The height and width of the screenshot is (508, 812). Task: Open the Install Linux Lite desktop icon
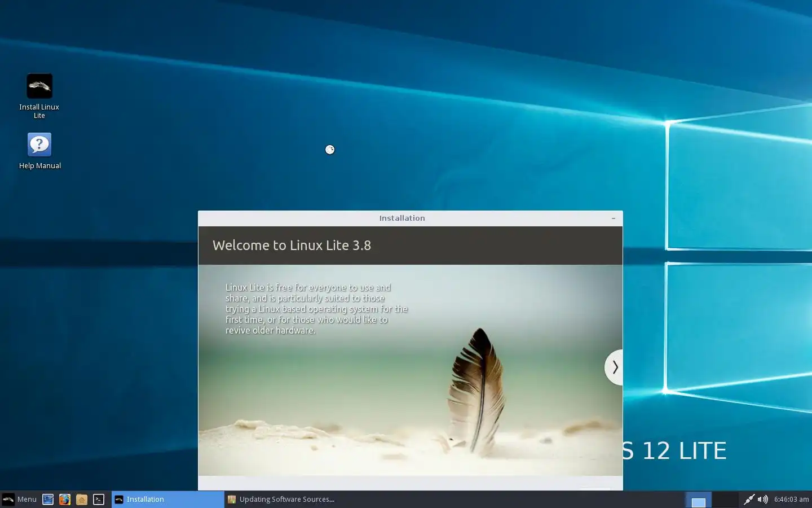click(x=39, y=96)
